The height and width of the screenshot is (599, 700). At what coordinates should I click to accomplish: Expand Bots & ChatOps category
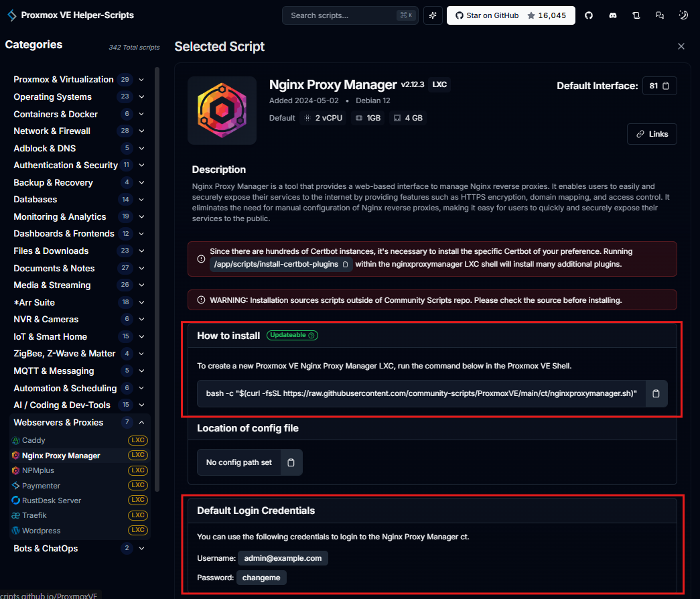[80, 549]
